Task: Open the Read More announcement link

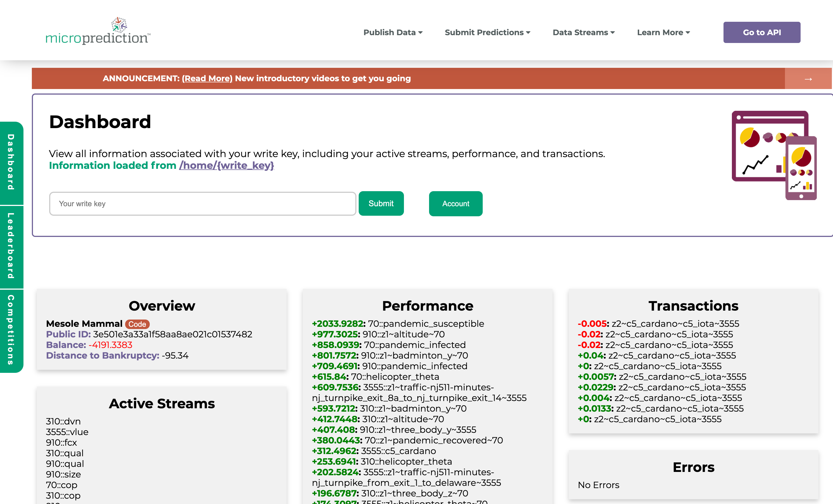Action: point(207,78)
